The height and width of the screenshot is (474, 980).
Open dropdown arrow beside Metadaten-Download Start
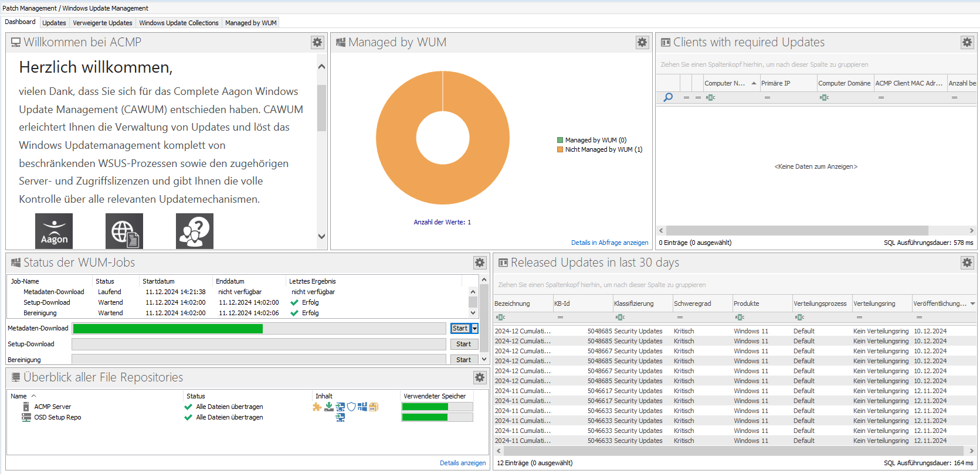click(x=475, y=329)
